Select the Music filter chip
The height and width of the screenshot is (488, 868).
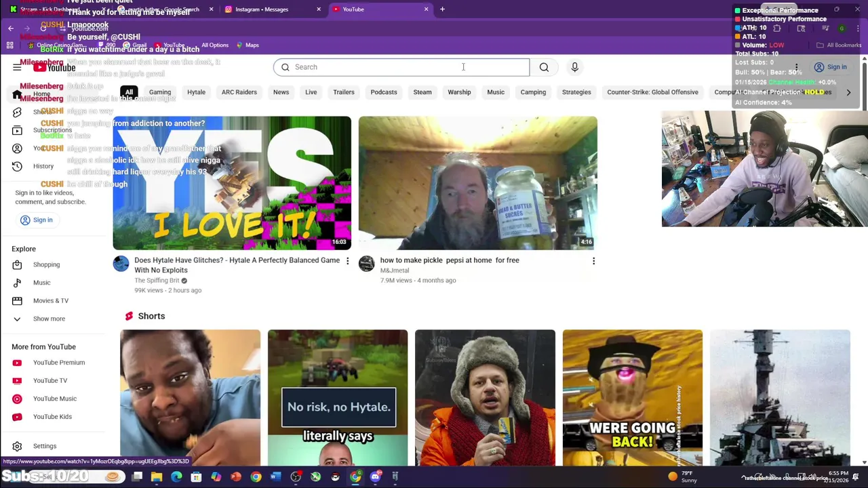coord(496,92)
